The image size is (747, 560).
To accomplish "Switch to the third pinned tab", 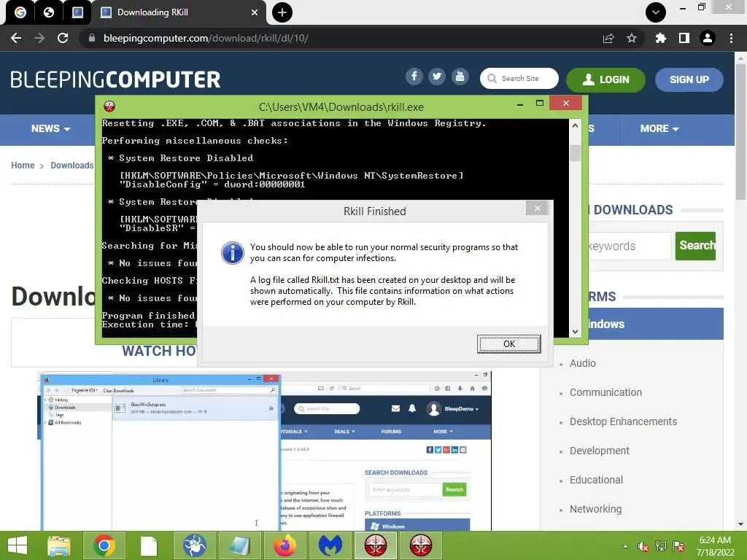I will (x=77, y=12).
